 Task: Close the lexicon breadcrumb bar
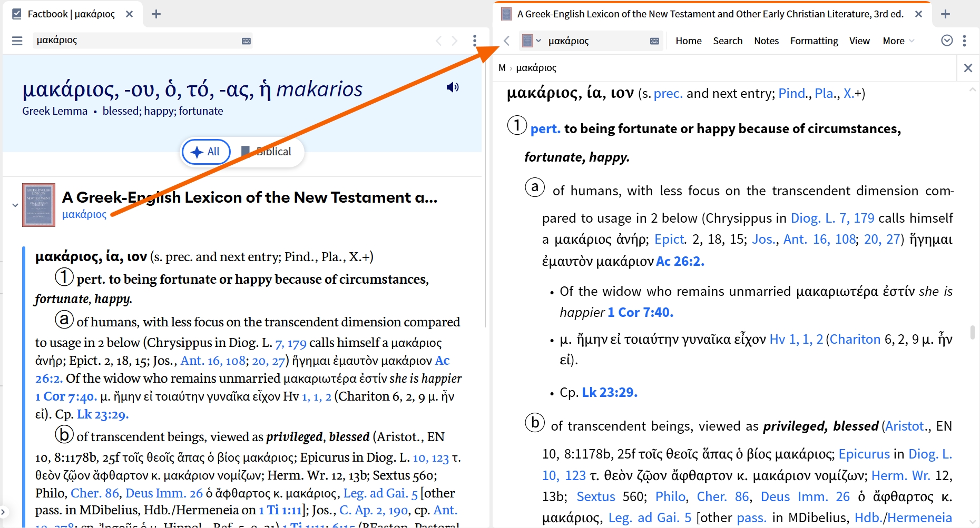pos(968,68)
